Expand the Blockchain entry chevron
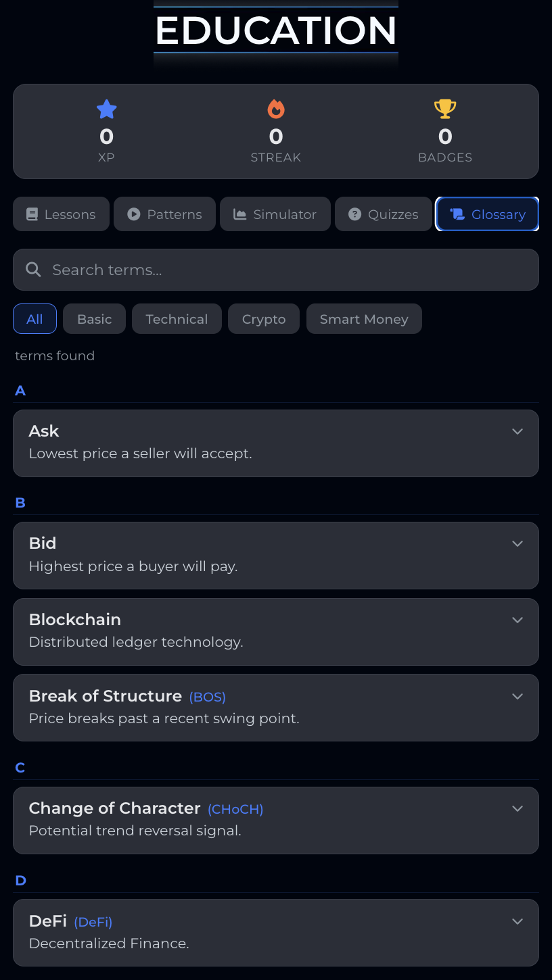This screenshot has height=980, width=552. (517, 620)
